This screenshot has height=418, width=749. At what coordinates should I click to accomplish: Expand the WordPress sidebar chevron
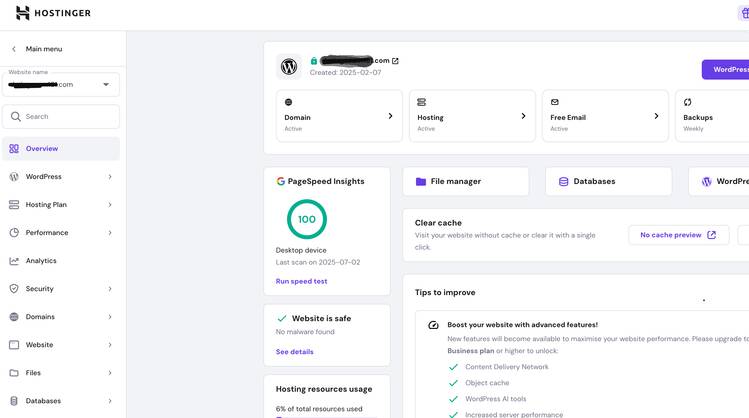point(110,177)
